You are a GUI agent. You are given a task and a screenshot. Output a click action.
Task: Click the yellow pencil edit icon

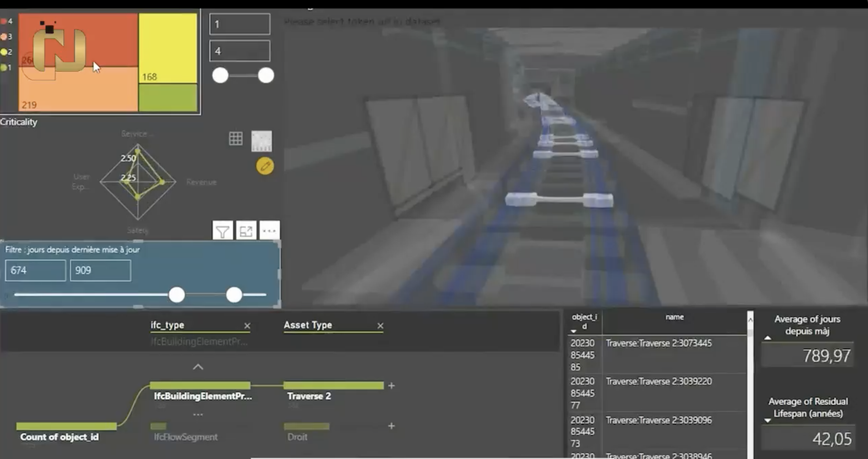click(265, 166)
